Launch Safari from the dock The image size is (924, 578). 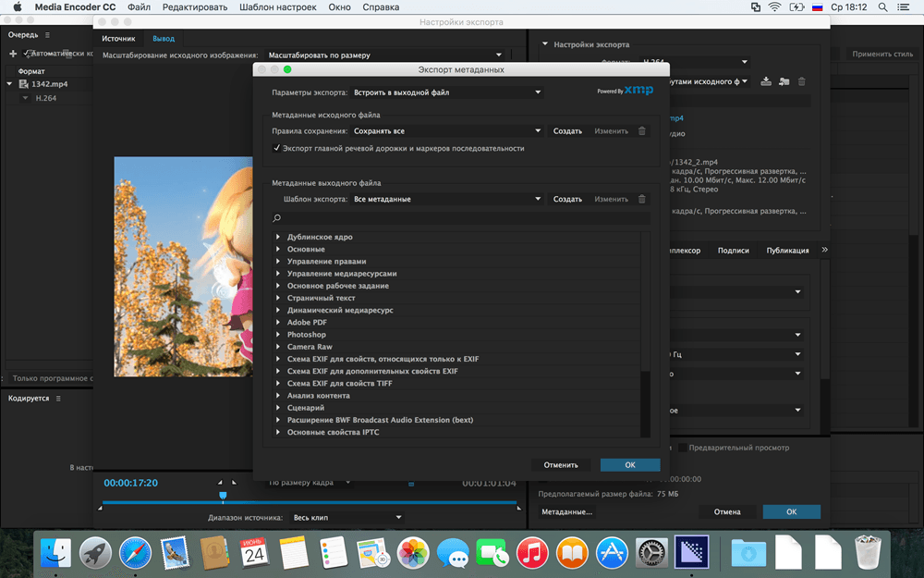pyautogui.click(x=135, y=553)
